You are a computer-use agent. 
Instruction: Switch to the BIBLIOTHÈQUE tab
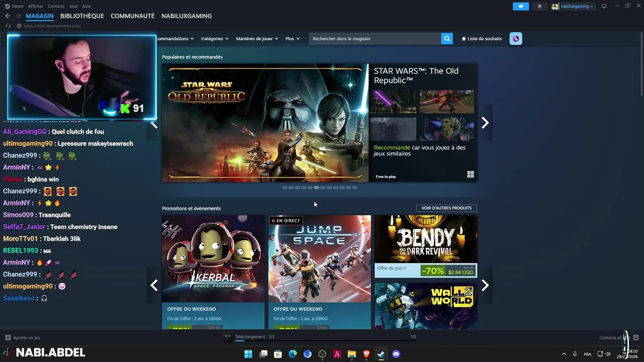click(82, 16)
